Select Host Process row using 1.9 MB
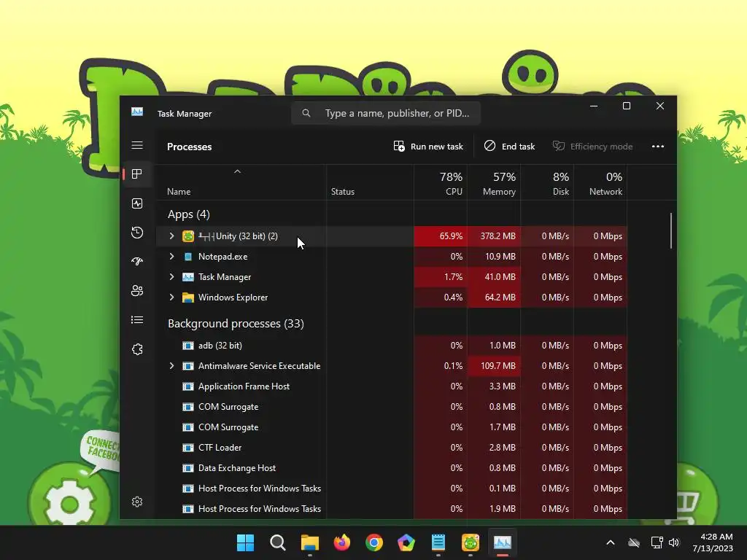The width and height of the screenshot is (747, 560). coord(392,509)
